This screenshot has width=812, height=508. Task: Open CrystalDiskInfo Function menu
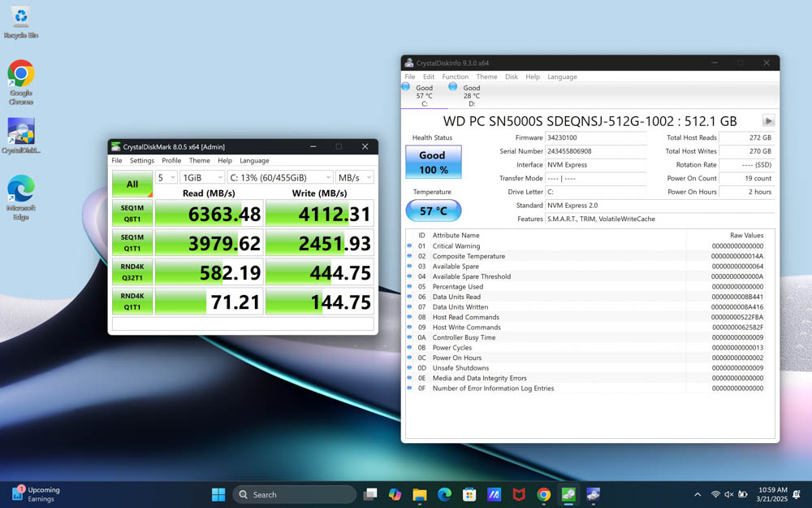point(456,76)
